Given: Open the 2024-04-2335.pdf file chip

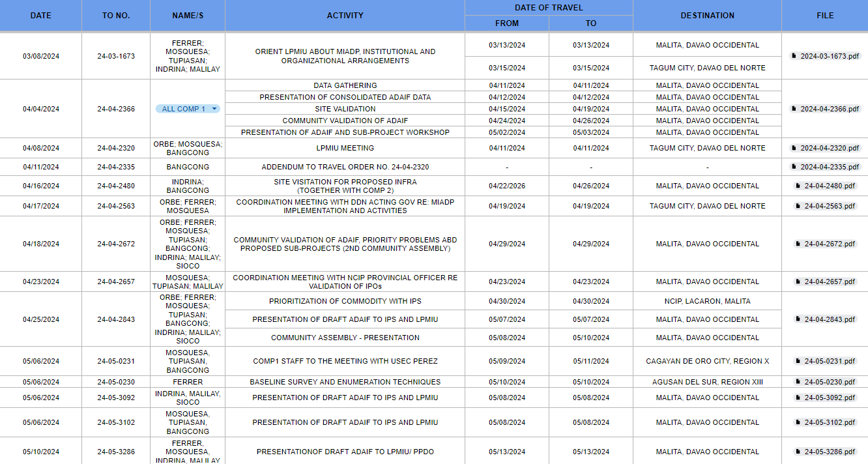Looking at the screenshot, I should pos(825,167).
